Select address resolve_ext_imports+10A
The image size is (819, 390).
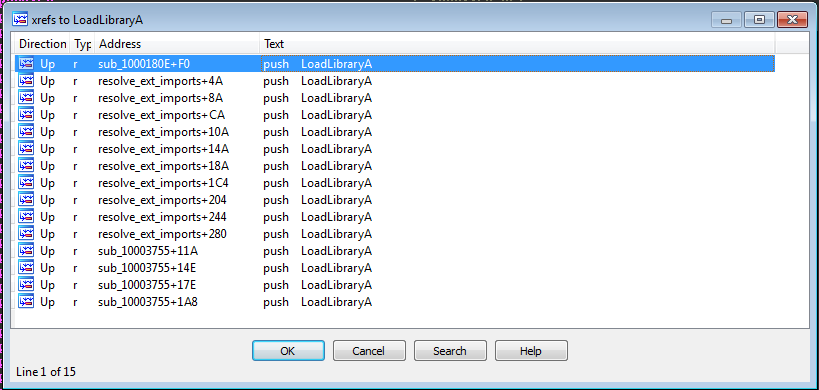point(163,132)
